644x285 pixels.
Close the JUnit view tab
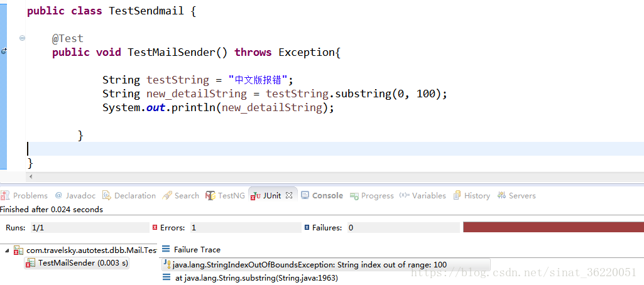coord(289,195)
